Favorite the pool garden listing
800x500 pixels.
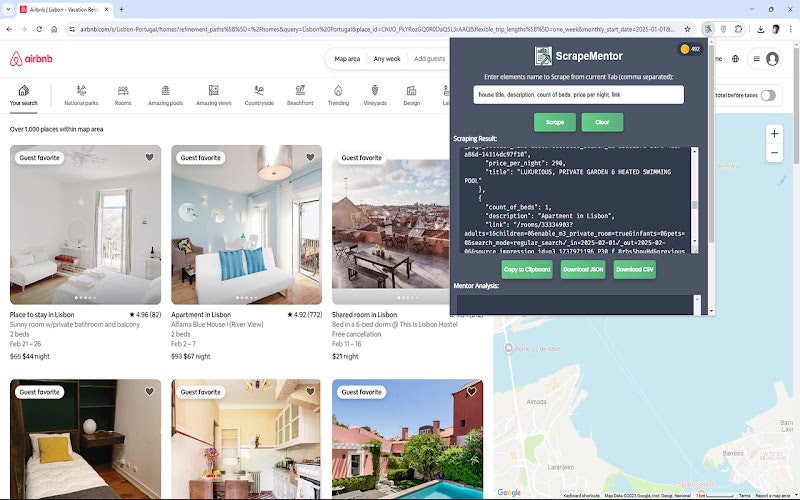(x=471, y=391)
